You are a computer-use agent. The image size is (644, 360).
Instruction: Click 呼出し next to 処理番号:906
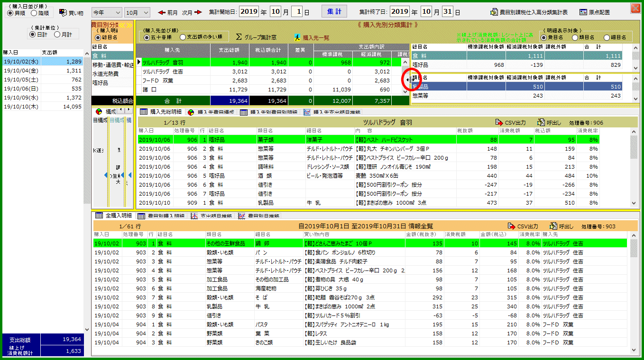(549, 122)
